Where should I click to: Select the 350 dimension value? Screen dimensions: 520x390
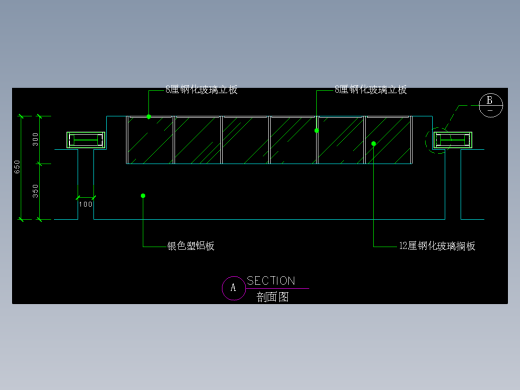[x=35, y=191]
